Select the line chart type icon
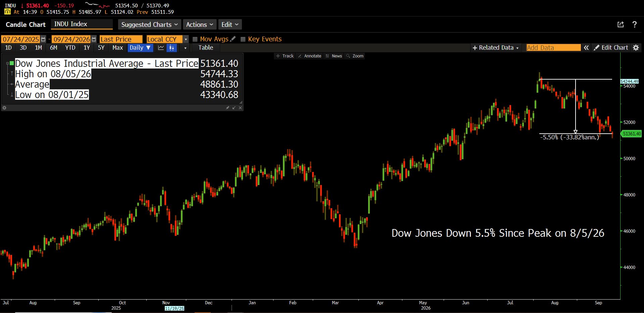 point(161,48)
